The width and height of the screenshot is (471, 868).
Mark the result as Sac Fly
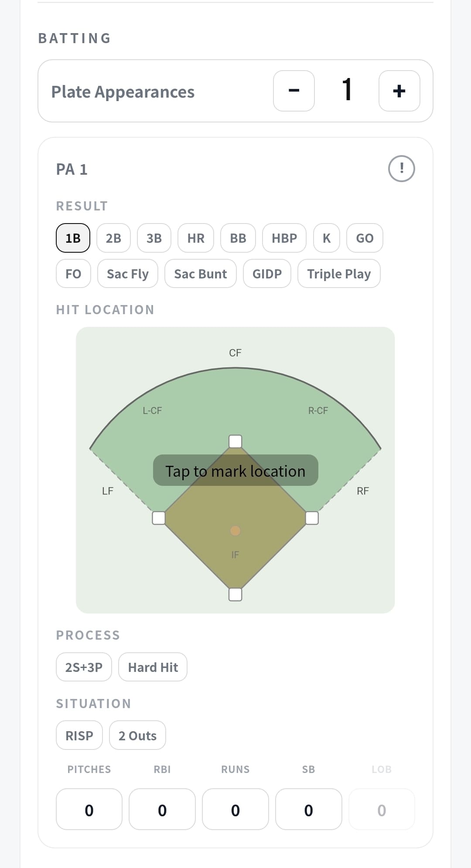(x=127, y=274)
